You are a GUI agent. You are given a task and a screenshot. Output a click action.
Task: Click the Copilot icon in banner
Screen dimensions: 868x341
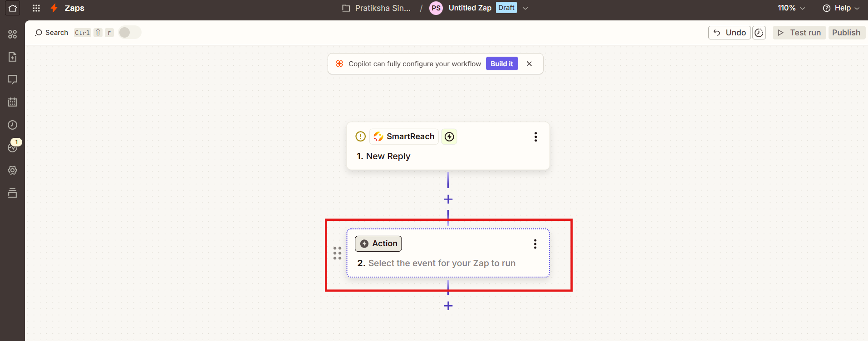coord(339,64)
